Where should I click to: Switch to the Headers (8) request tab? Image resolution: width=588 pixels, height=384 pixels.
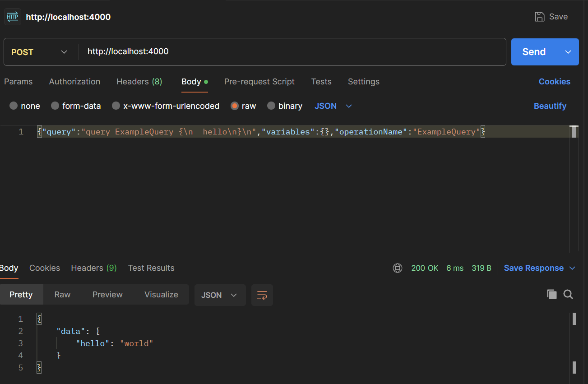tap(139, 82)
